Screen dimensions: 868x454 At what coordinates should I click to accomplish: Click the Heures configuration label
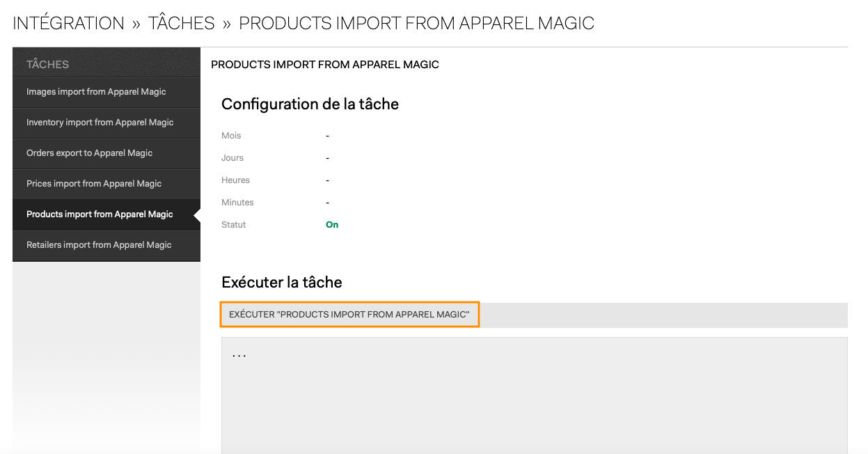[235, 180]
